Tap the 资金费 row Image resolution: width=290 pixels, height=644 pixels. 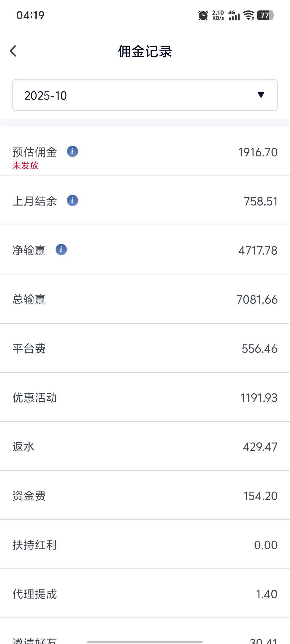point(145,496)
